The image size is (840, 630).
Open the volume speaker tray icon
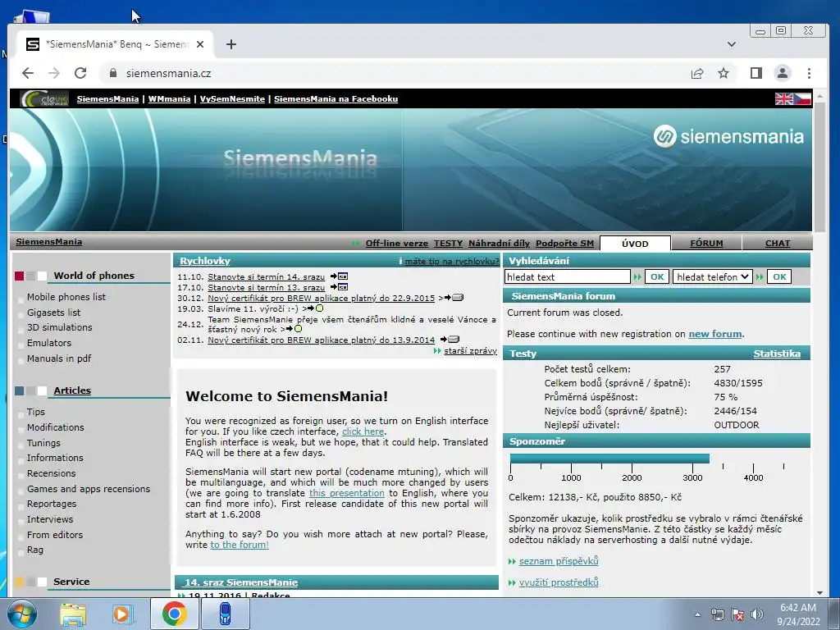[x=756, y=614]
